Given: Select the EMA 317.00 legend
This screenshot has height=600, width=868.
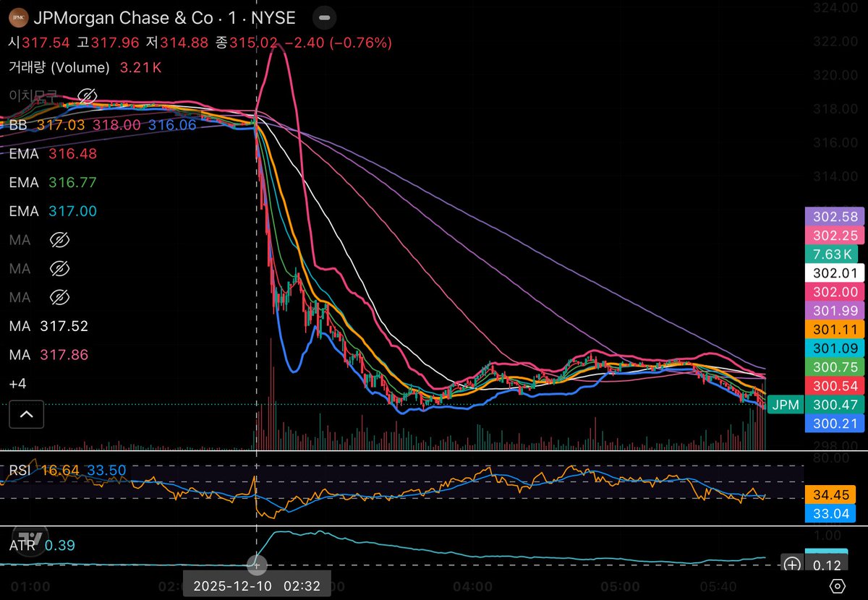Looking at the screenshot, I should [52, 212].
